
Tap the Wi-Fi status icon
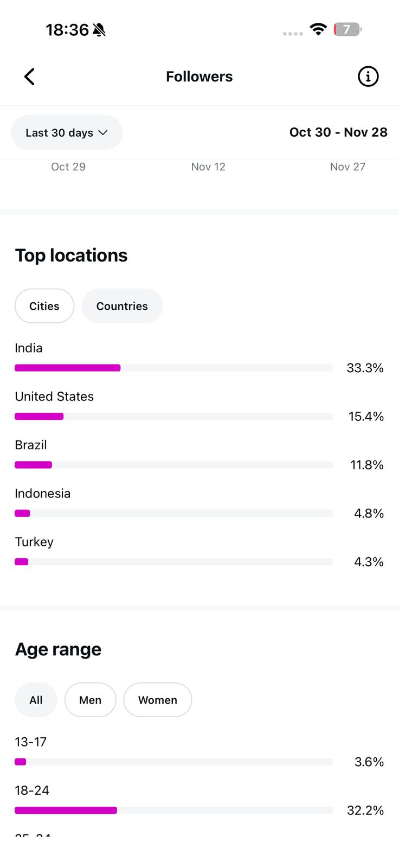pos(318,29)
